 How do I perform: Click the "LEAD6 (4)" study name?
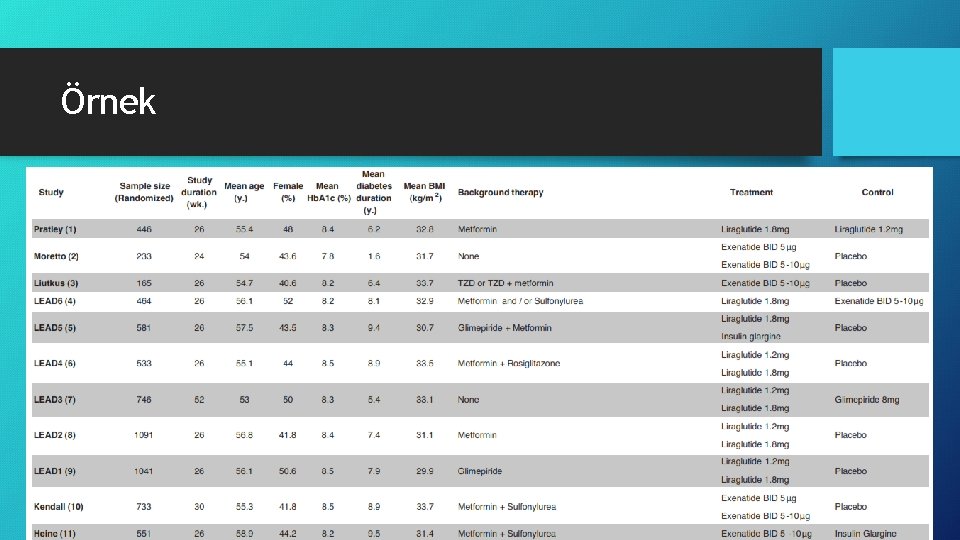54,301
